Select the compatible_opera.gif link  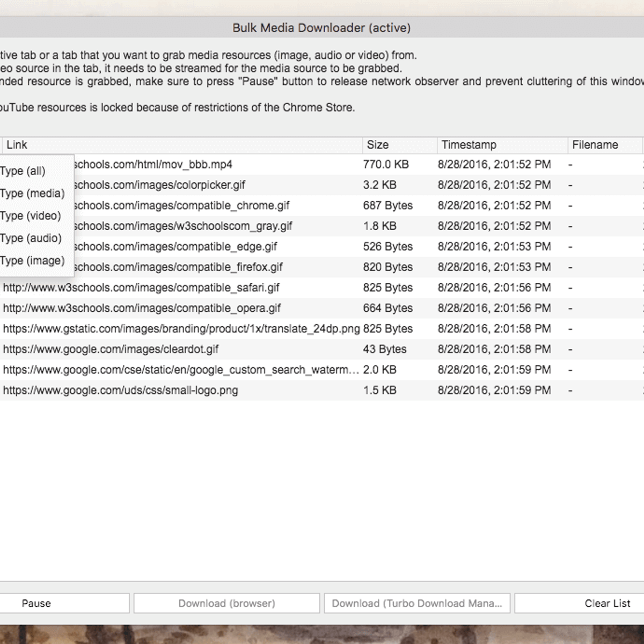(x=142, y=308)
